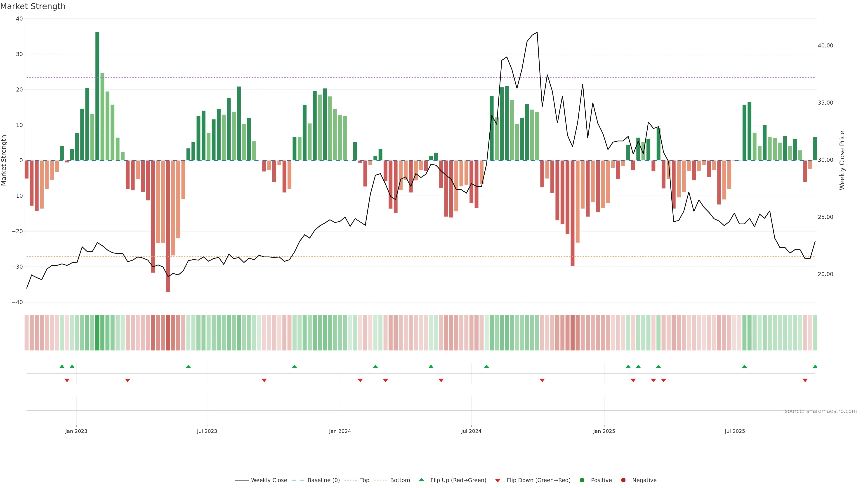Click the Positive green circle legend icon
868x488 pixels.
click(582, 480)
